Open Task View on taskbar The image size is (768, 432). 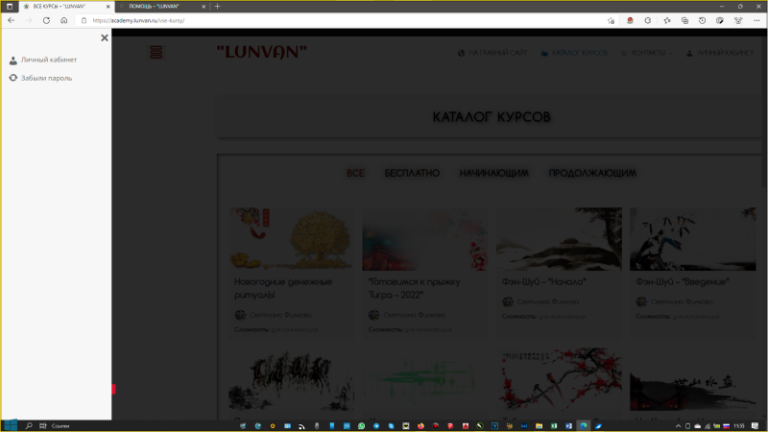pos(43,426)
